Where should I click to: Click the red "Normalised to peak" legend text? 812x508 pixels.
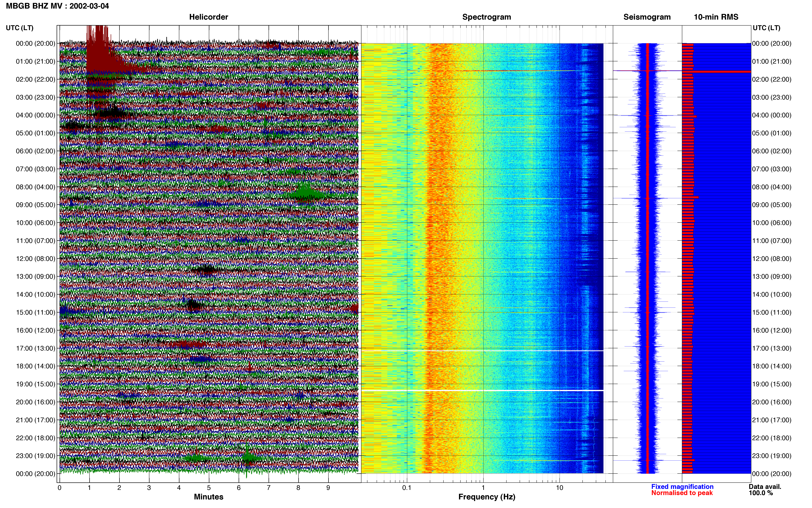pos(682,493)
